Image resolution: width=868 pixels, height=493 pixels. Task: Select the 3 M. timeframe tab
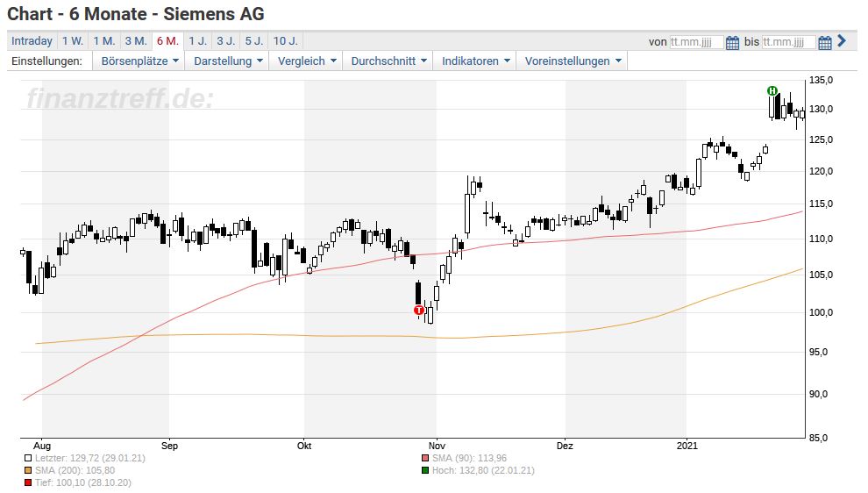[x=136, y=41]
